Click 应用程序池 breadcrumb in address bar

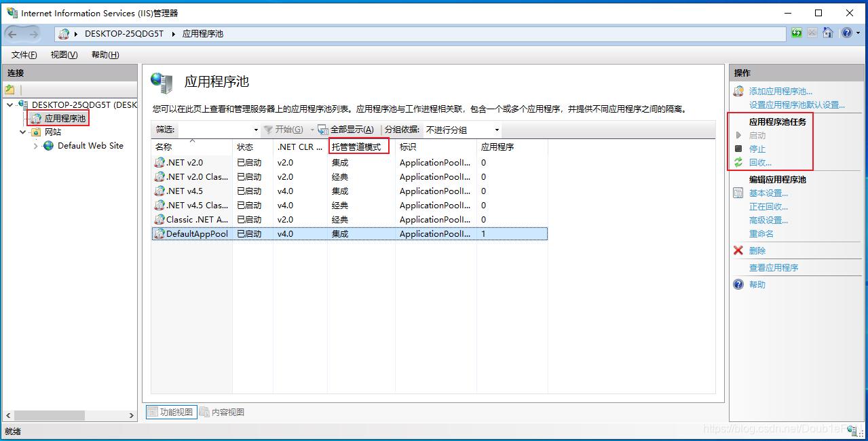(x=203, y=33)
